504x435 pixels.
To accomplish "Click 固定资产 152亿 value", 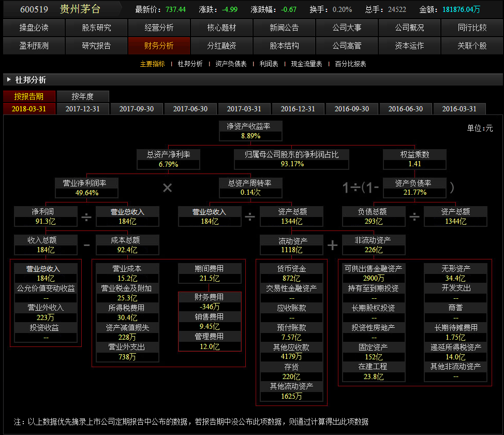I will (x=374, y=357).
